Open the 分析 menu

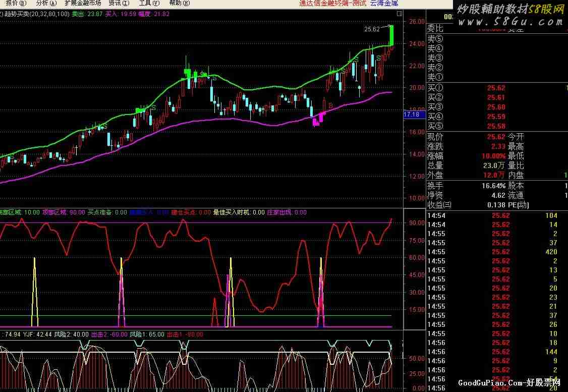coord(46,3)
